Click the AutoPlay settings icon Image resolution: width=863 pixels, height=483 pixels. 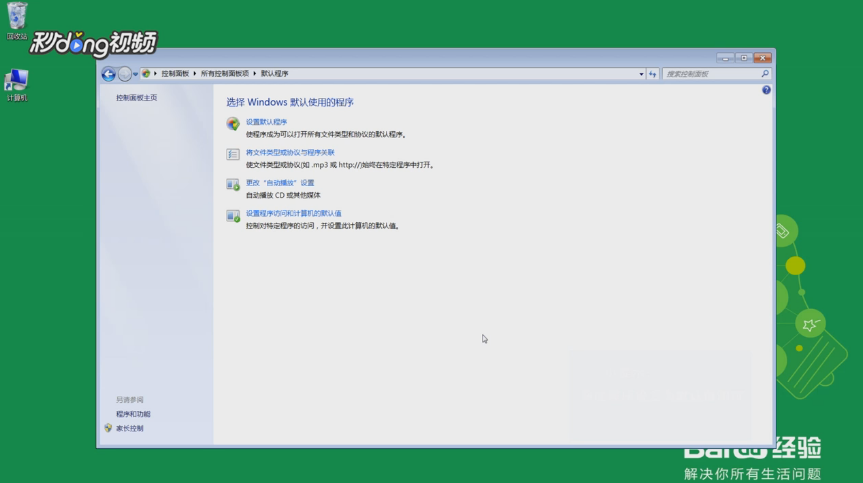coord(233,185)
